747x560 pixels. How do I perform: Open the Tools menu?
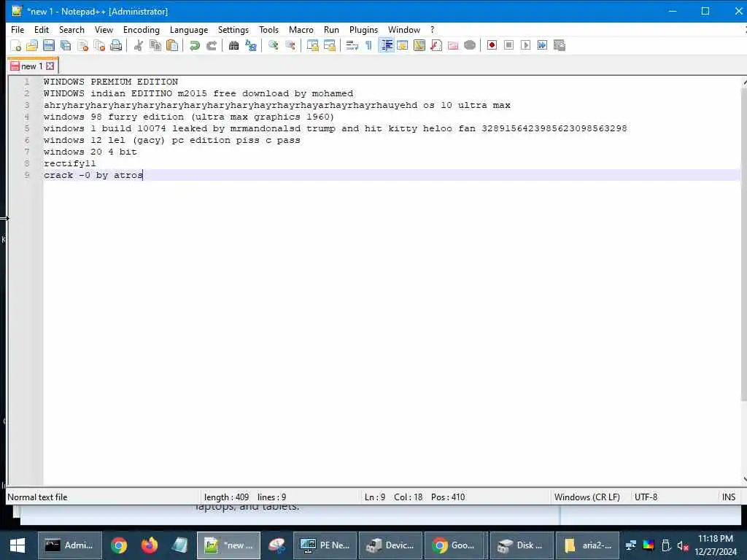coord(268,29)
